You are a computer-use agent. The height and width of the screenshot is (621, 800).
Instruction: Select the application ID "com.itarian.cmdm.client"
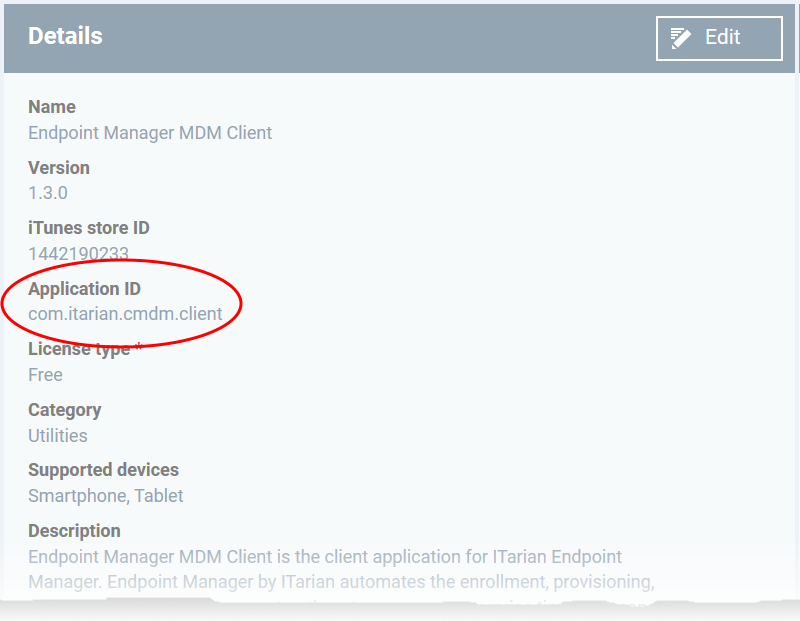[125, 314]
